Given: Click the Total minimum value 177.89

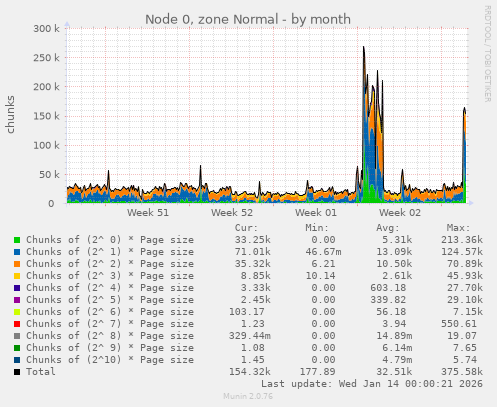Looking at the screenshot, I should [317, 372].
